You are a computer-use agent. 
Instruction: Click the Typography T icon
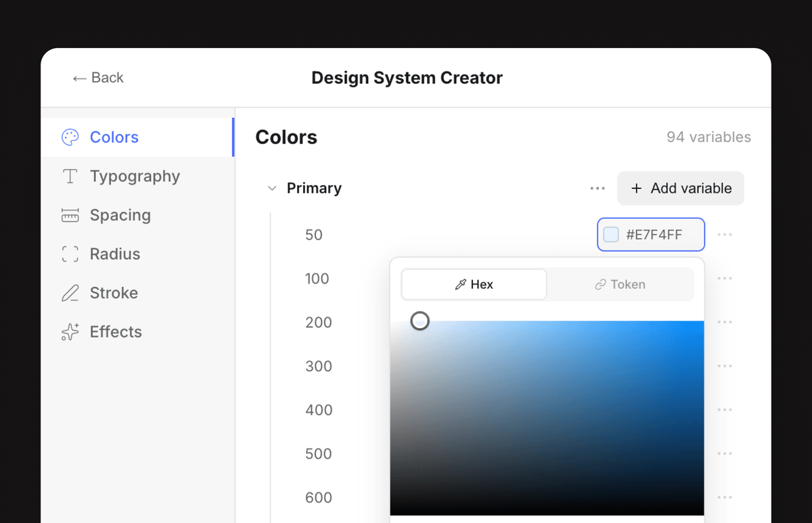click(70, 177)
